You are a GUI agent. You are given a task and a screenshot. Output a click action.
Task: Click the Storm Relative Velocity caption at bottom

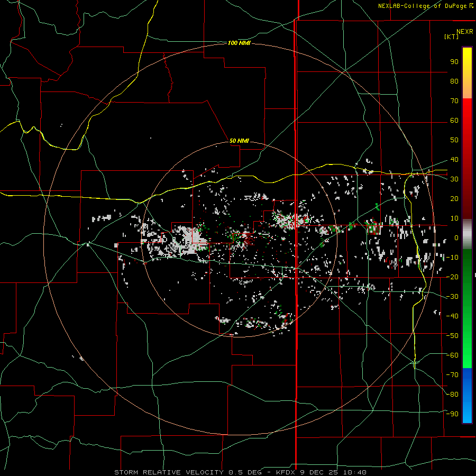point(240,472)
